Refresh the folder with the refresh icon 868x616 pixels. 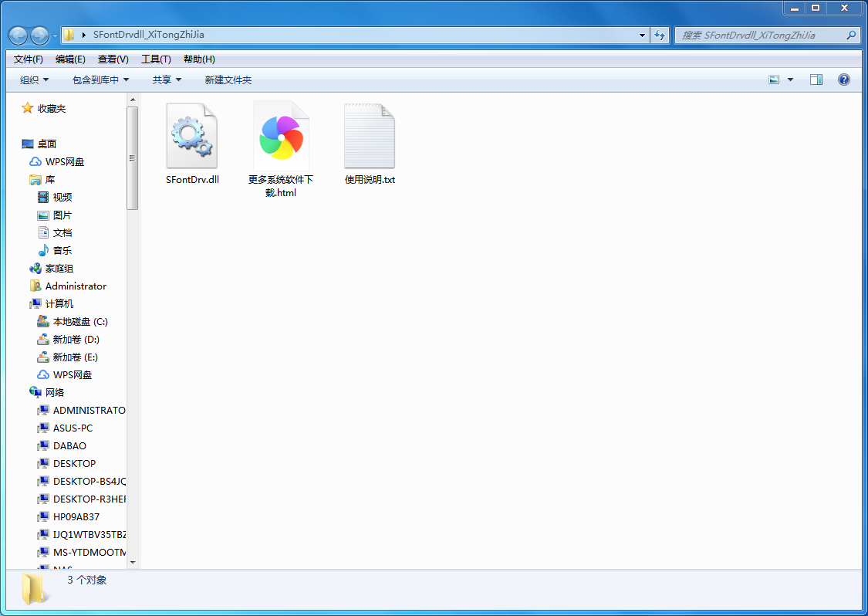point(660,35)
